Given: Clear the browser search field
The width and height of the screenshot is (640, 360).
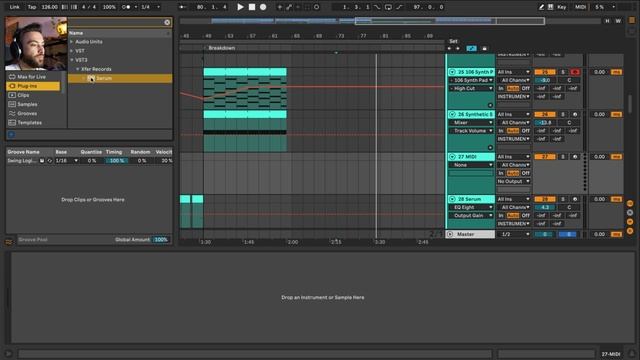Looking at the screenshot, I should click(167, 22).
